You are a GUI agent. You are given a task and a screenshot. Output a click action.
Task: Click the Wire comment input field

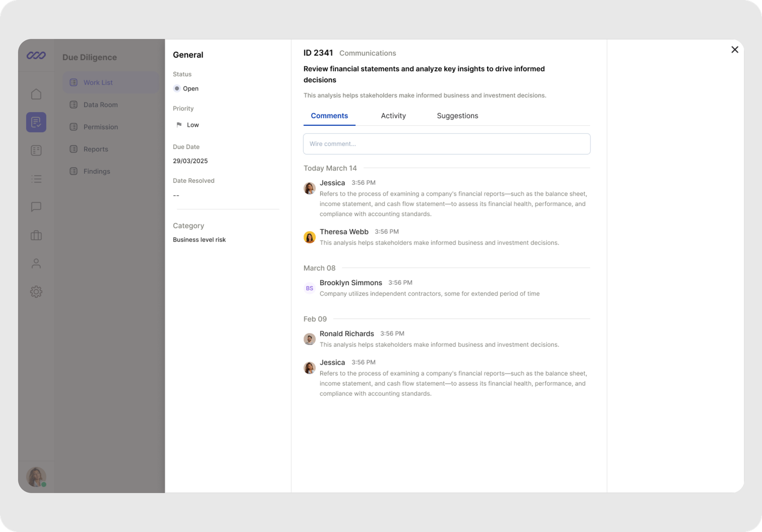446,144
